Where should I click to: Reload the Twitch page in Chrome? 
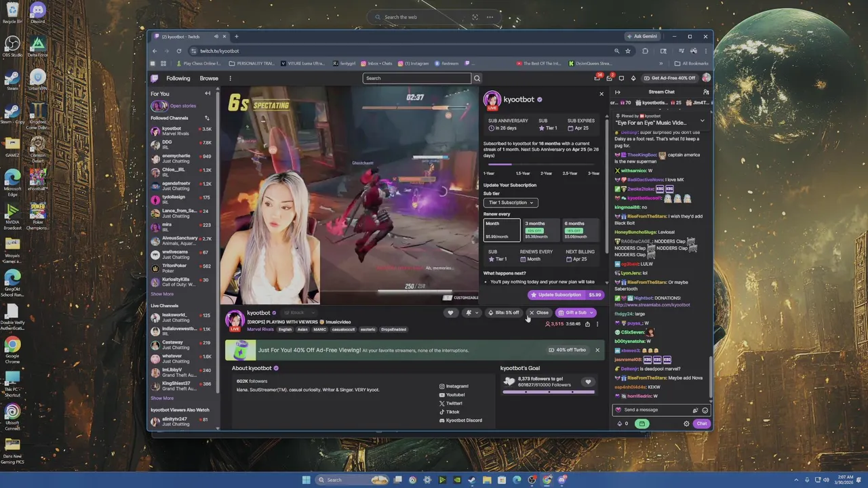(179, 51)
